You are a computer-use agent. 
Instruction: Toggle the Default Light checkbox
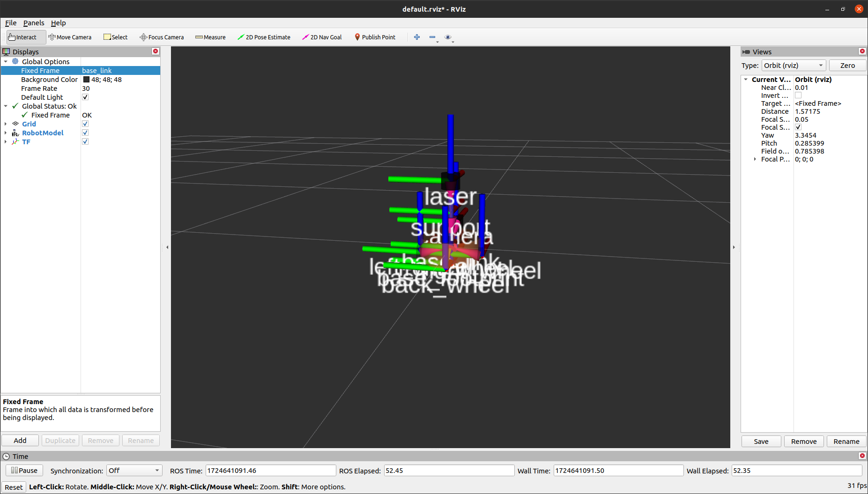85,97
